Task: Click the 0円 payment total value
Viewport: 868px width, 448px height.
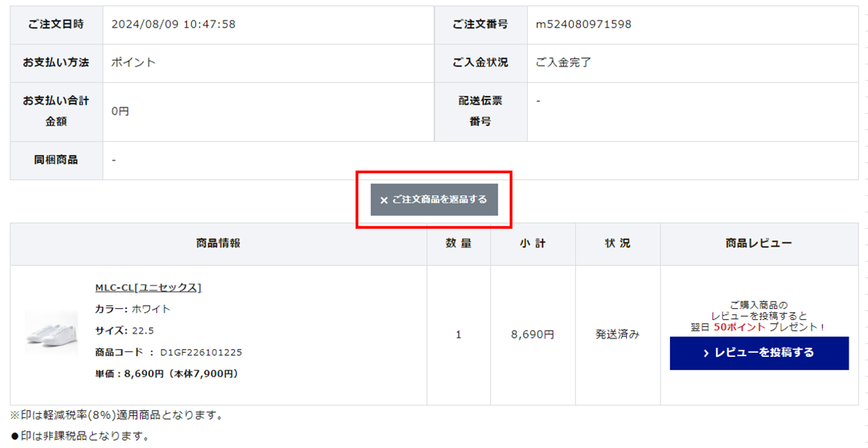Action: [x=120, y=111]
